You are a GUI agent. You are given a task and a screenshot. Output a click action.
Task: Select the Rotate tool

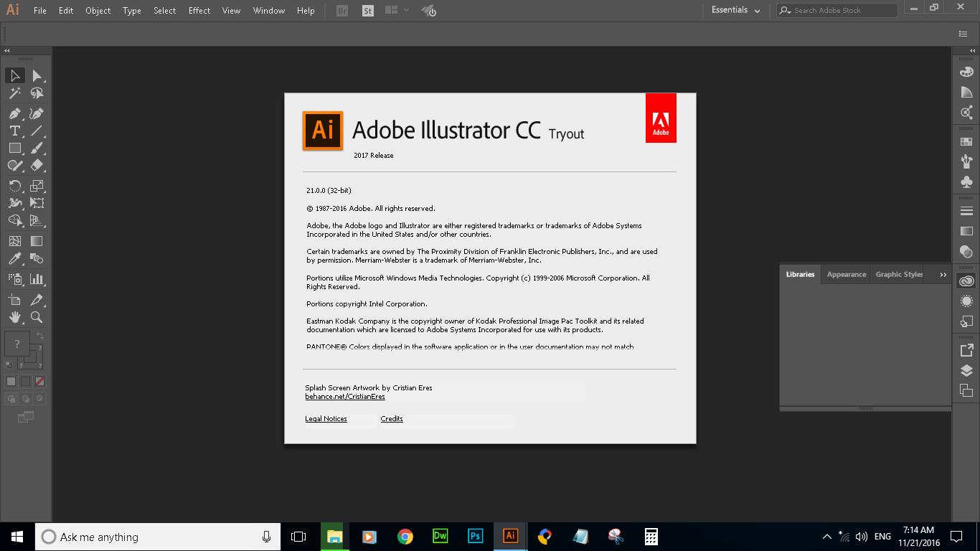[x=15, y=186]
